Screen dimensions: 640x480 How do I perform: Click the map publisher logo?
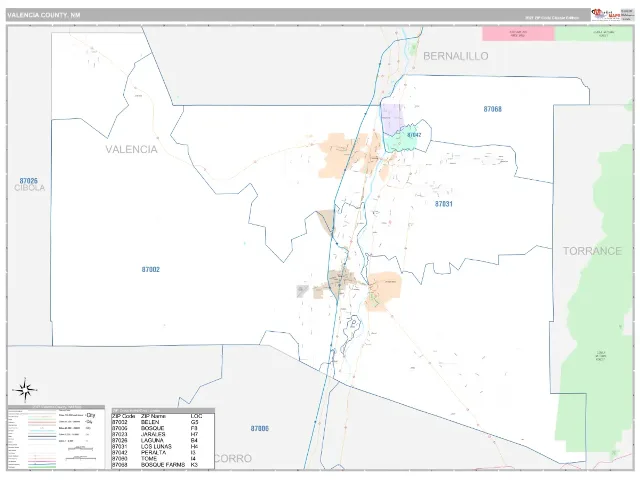606,15
